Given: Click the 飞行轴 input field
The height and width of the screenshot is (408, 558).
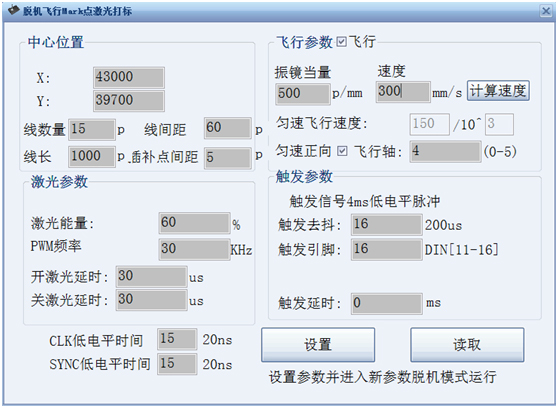Looking at the screenshot, I should [x=445, y=151].
